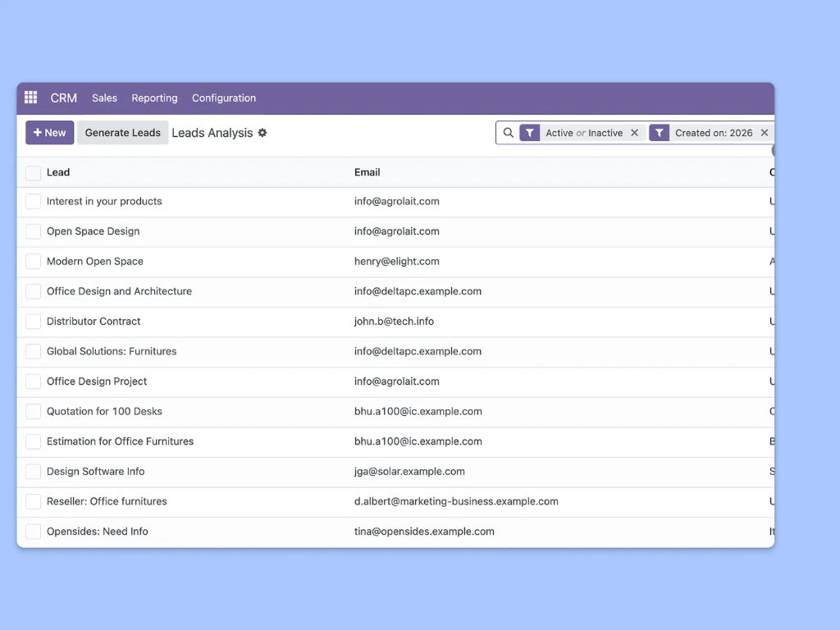Click the funnel icon on Created on 2026 filter
840x630 pixels.
click(659, 132)
